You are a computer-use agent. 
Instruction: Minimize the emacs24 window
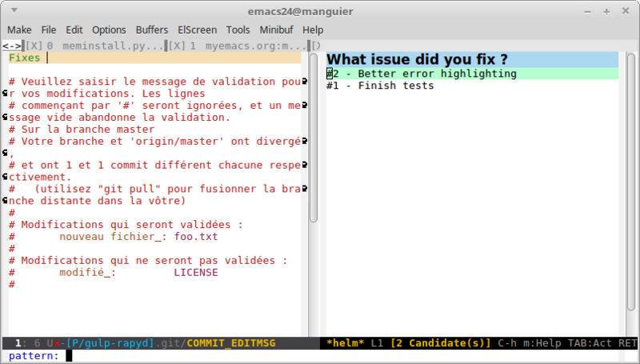pyautogui.click(x=587, y=11)
